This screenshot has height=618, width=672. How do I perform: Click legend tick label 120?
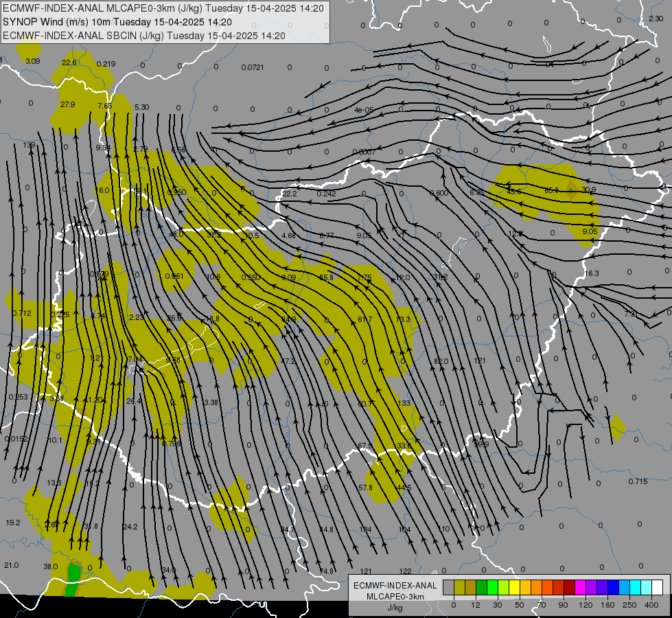coord(586,605)
